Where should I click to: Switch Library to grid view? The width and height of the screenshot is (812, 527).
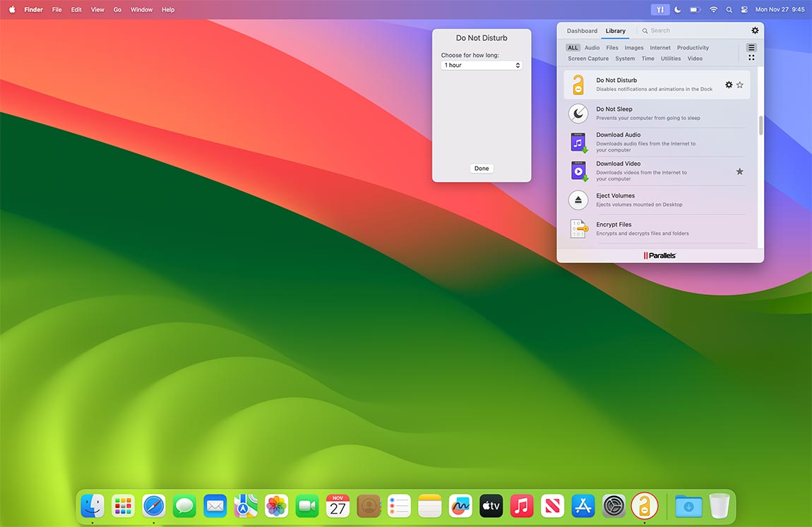751,57
